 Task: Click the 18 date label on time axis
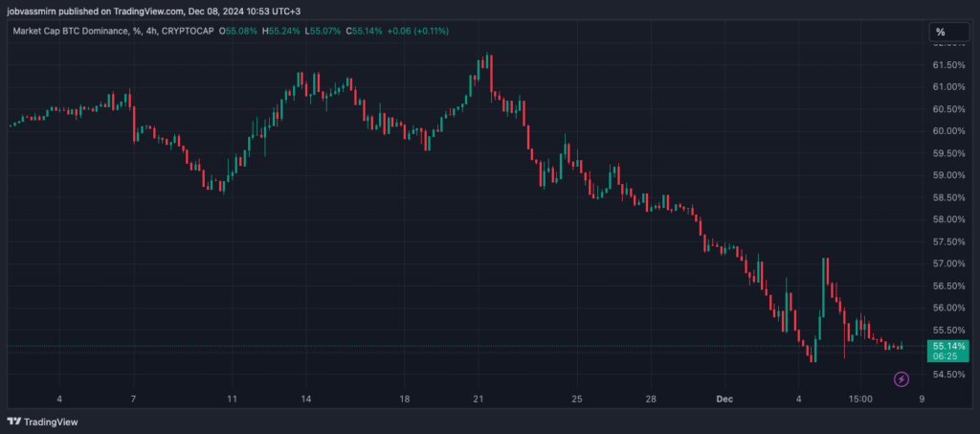tap(405, 399)
